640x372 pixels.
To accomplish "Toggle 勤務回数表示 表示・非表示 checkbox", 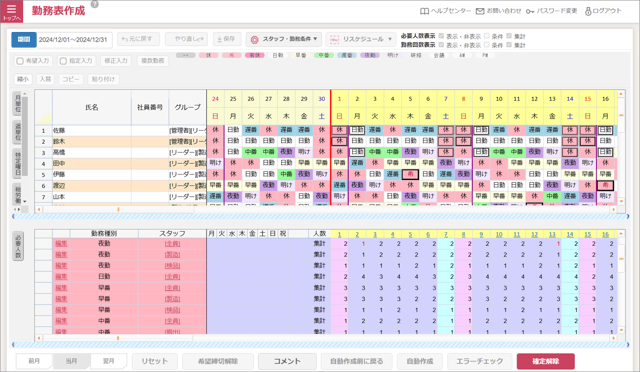I will [441, 45].
